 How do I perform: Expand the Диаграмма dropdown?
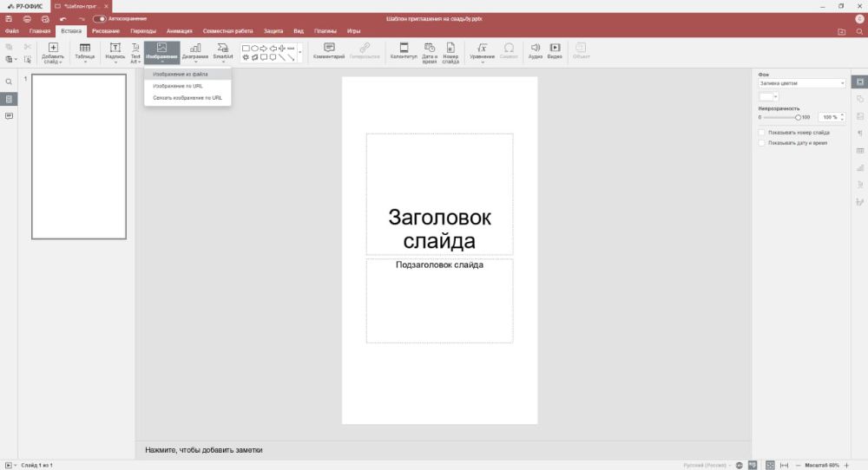tap(196, 62)
